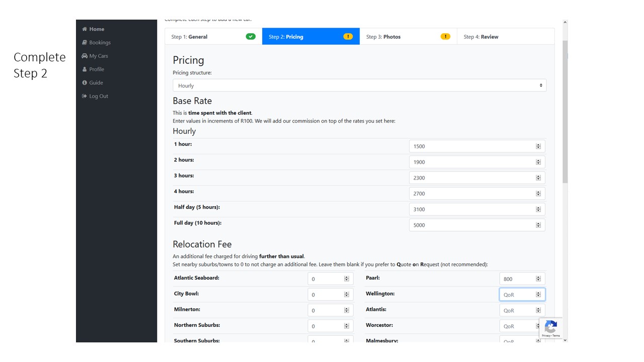Click the Home house icon in sidebar
The image size is (644, 362).
point(85,29)
